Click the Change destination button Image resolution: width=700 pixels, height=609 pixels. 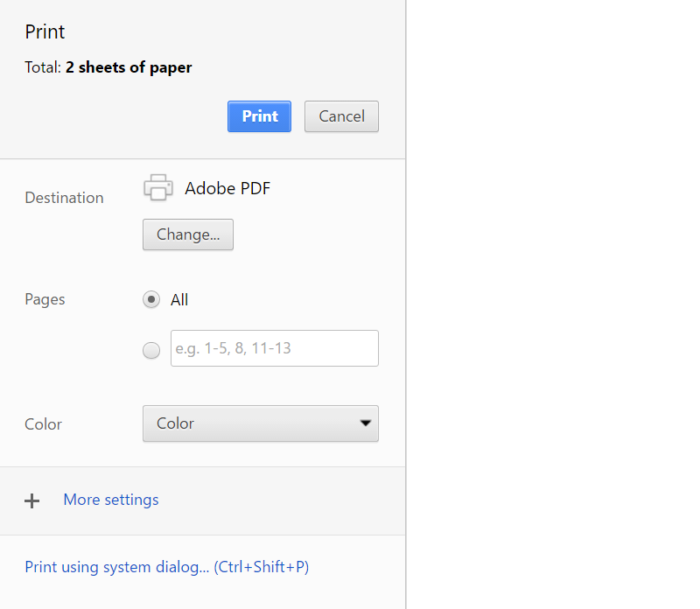[187, 234]
